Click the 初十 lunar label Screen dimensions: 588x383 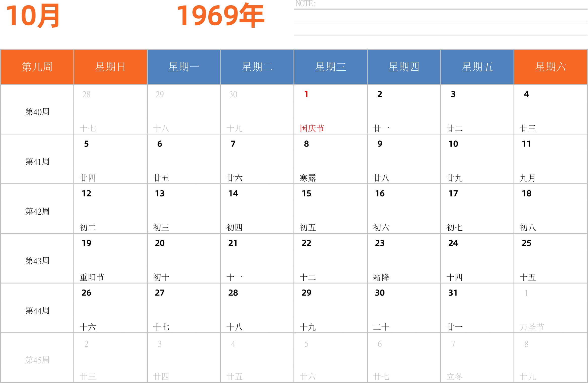click(161, 277)
